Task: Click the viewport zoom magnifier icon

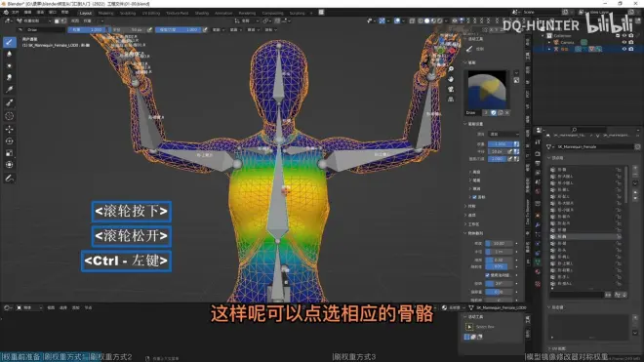Action: (x=451, y=69)
